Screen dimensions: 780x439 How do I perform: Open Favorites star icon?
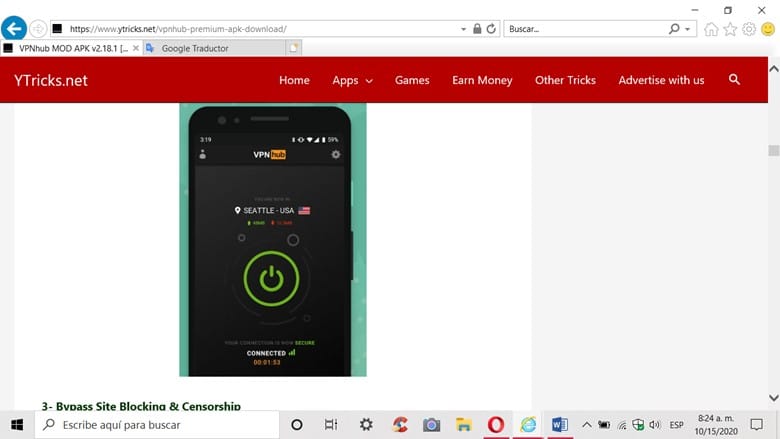tap(730, 29)
